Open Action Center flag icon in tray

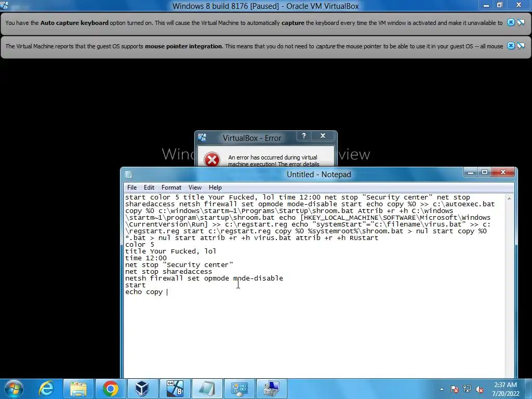point(454,389)
